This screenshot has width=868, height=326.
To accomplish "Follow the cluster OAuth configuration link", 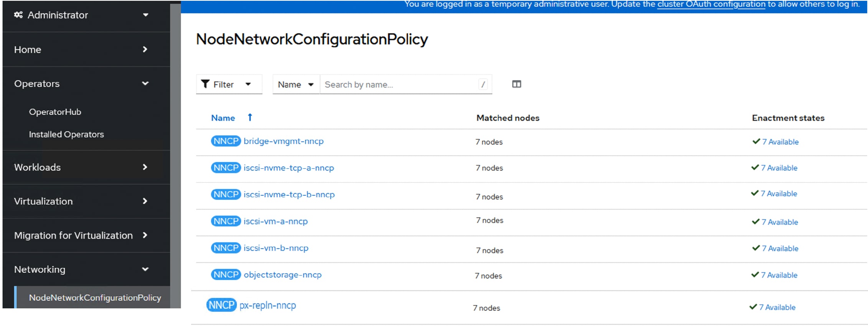I will [711, 4].
